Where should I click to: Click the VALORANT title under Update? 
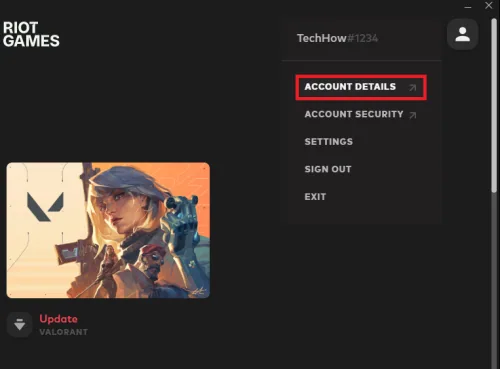[x=64, y=332]
